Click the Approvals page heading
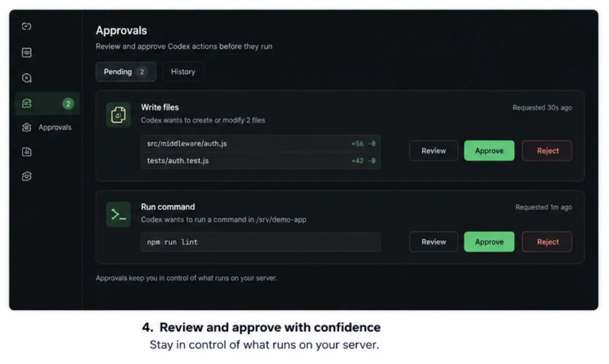 [121, 30]
